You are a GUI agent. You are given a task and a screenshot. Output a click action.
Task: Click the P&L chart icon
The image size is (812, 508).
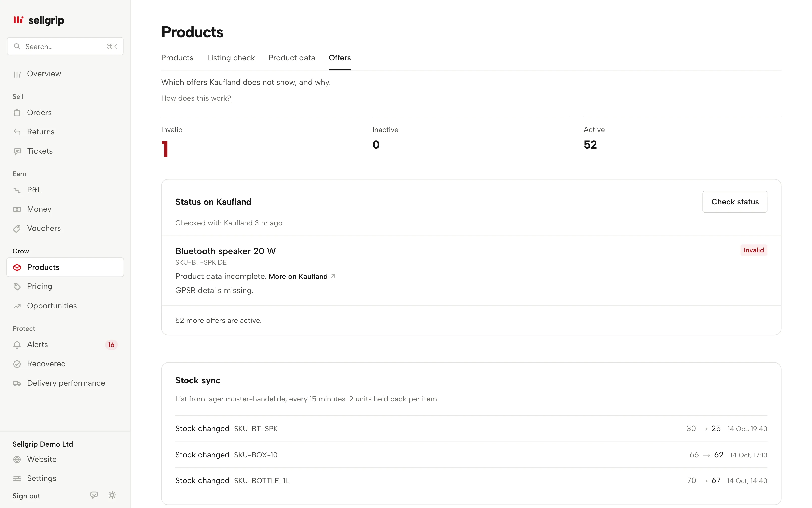click(17, 190)
